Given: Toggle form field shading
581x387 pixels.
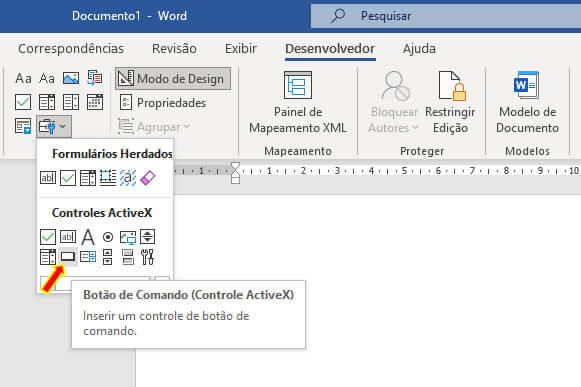Looking at the screenshot, I should [128, 178].
